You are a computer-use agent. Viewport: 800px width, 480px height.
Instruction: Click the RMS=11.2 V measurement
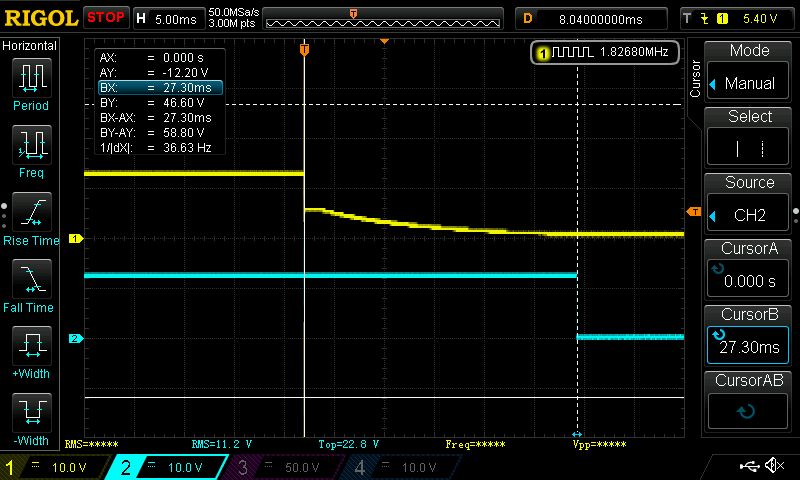coord(221,444)
